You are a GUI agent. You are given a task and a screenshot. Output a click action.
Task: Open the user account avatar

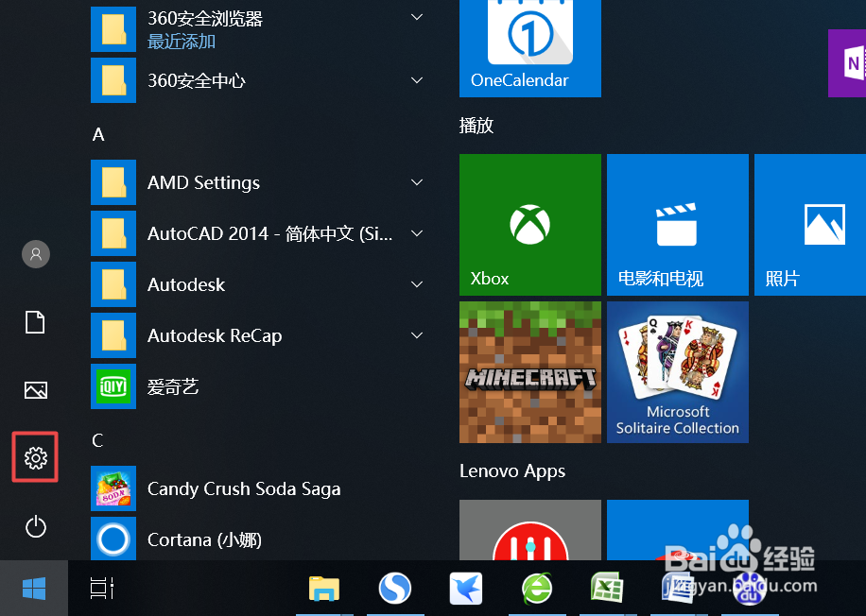click(35, 254)
